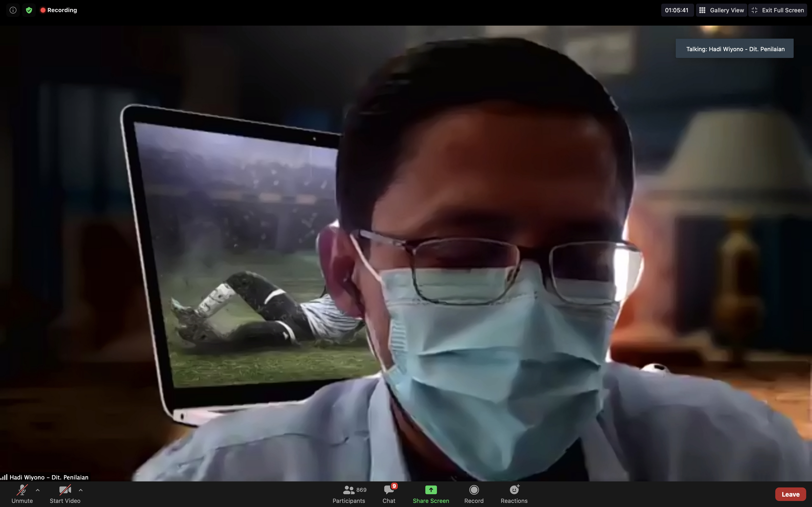Click the Gallery View grid icon
This screenshot has height=507, width=812.
(702, 10)
